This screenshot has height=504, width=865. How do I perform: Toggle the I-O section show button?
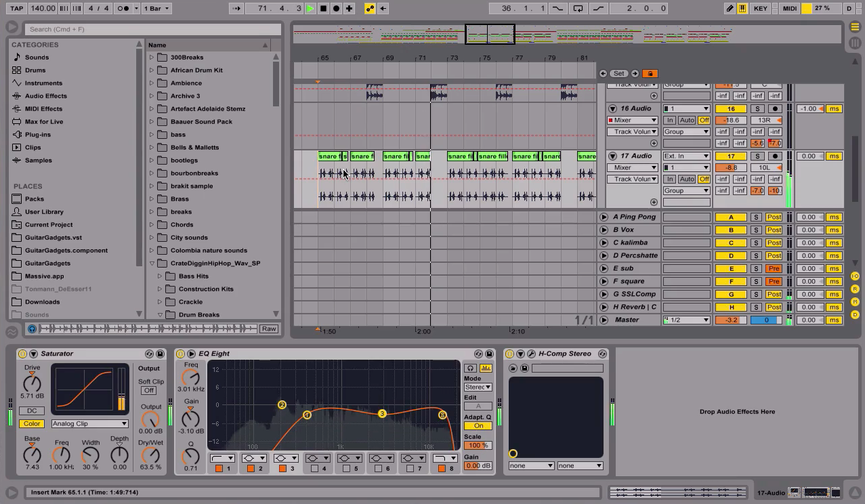tap(855, 276)
